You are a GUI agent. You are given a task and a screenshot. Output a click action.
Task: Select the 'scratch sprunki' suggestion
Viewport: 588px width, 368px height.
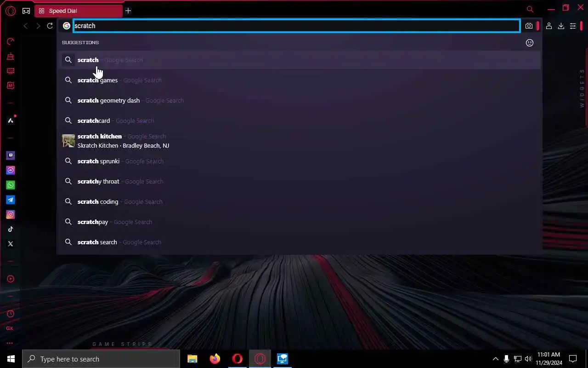click(300, 161)
